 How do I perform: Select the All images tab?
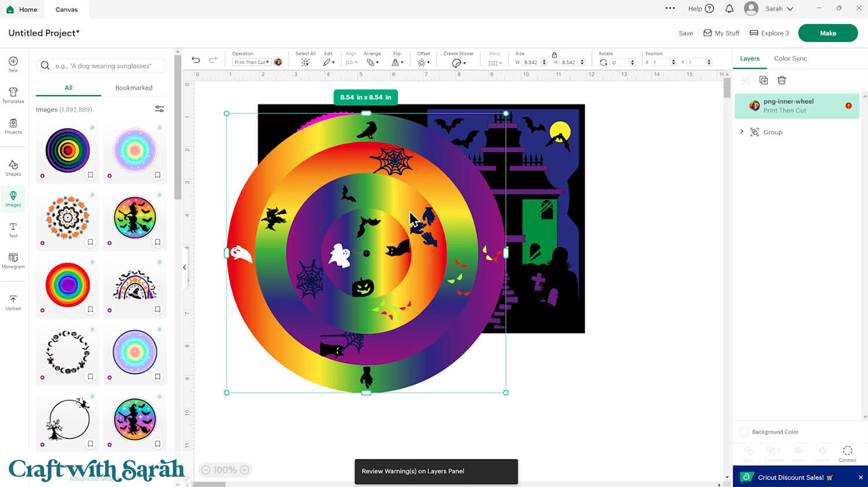[68, 88]
